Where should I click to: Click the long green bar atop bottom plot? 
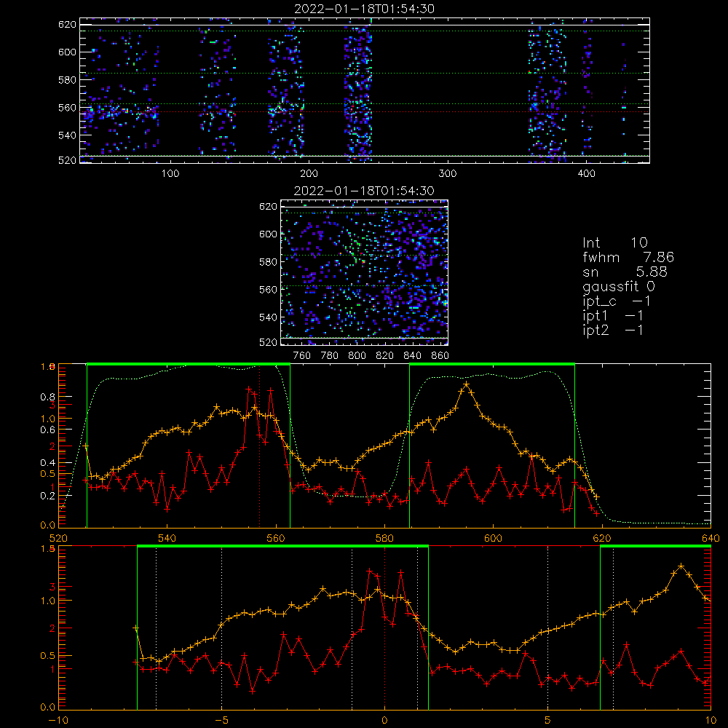click(x=282, y=547)
